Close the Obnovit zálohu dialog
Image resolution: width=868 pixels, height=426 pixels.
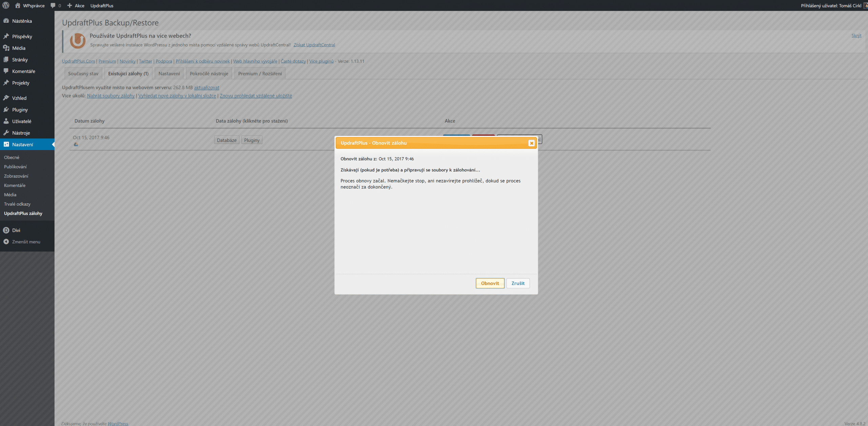click(531, 143)
